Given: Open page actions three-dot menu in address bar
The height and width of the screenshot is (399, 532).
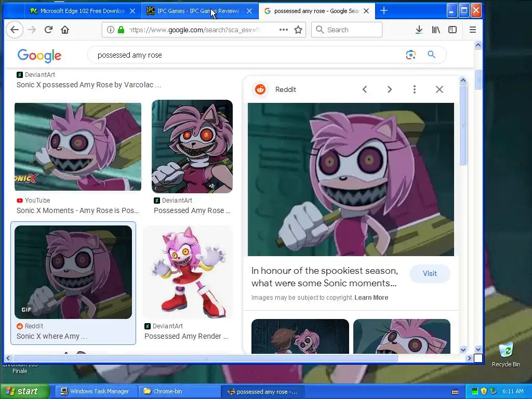Looking at the screenshot, I should tap(284, 30).
